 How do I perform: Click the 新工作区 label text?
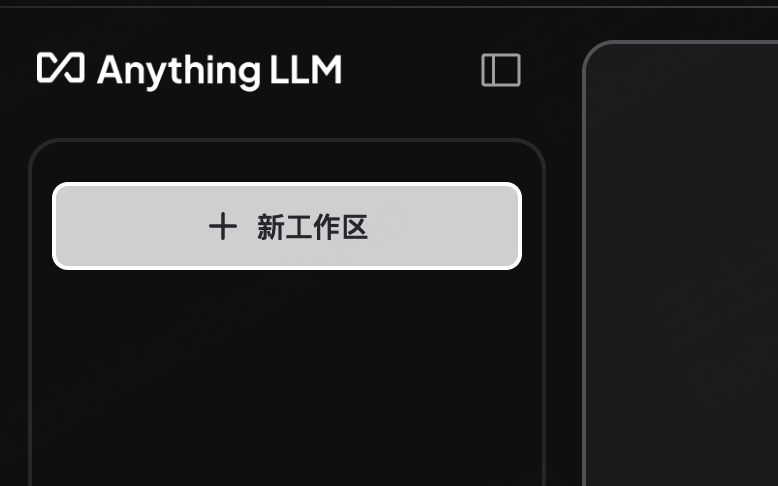[313, 227]
